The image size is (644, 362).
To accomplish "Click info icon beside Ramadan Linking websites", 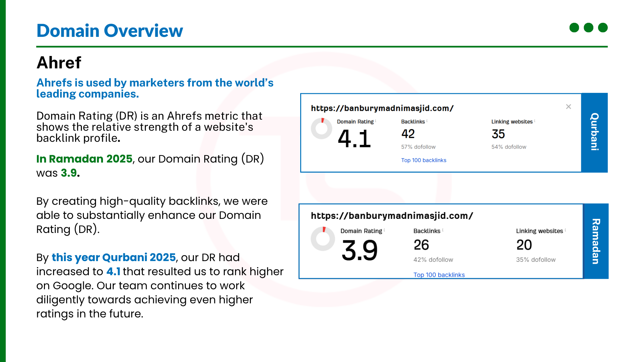I will 566,230.
